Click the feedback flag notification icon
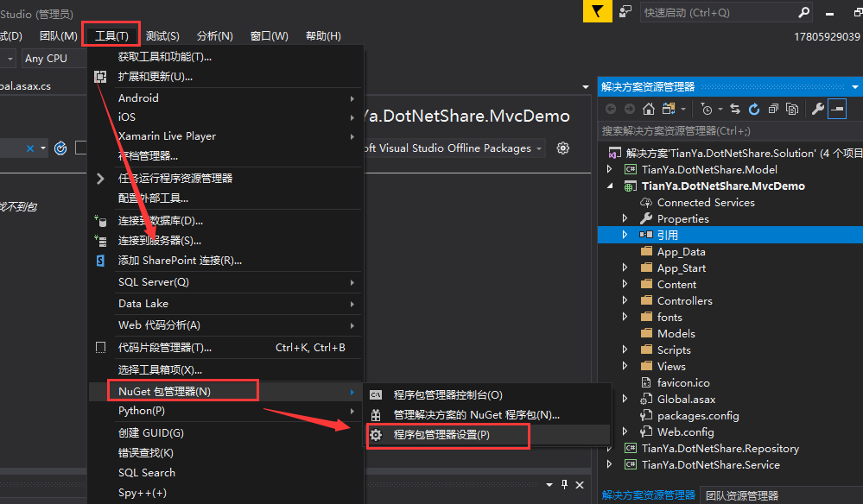 point(598,11)
